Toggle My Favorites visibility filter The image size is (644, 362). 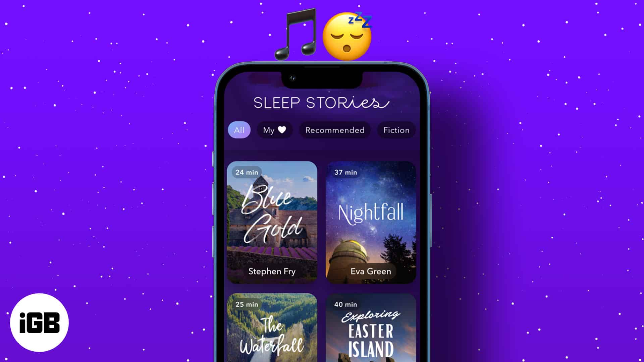pyautogui.click(x=273, y=129)
